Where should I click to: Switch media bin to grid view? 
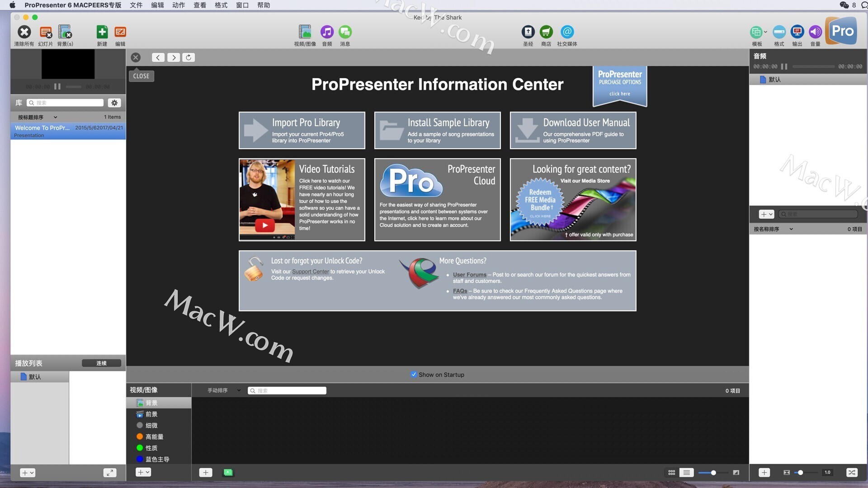pyautogui.click(x=672, y=473)
